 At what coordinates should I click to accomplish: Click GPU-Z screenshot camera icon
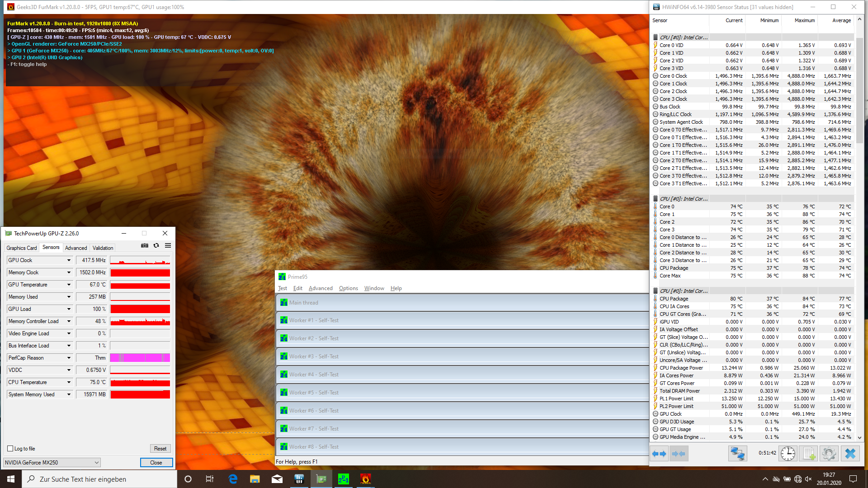click(145, 245)
